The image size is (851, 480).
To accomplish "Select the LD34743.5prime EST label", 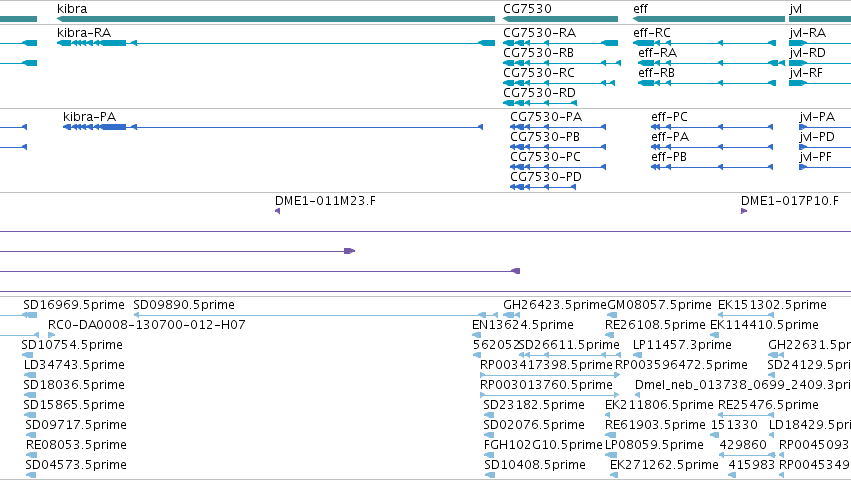I will click(74, 365).
